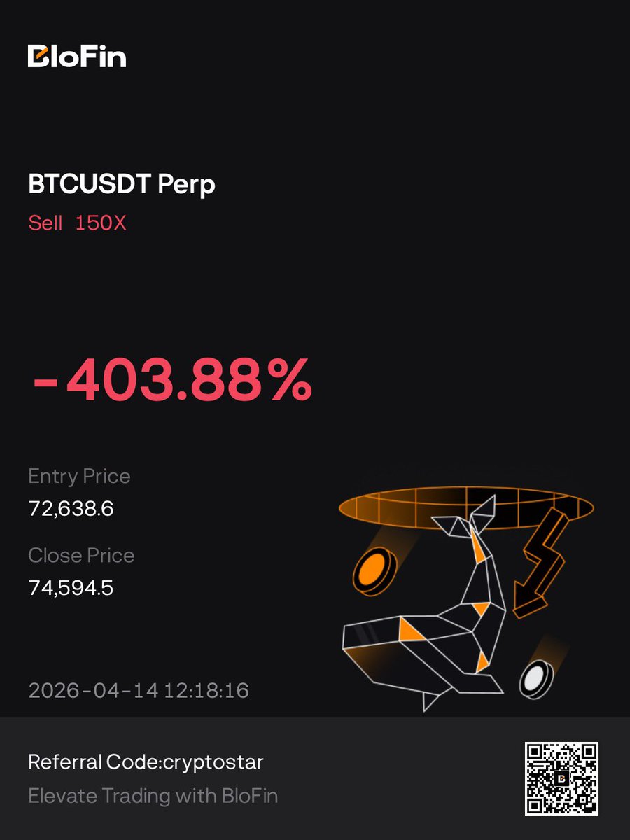The height and width of the screenshot is (840, 630).
Task: Click the silver coin graphic
Action: [536, 678]
